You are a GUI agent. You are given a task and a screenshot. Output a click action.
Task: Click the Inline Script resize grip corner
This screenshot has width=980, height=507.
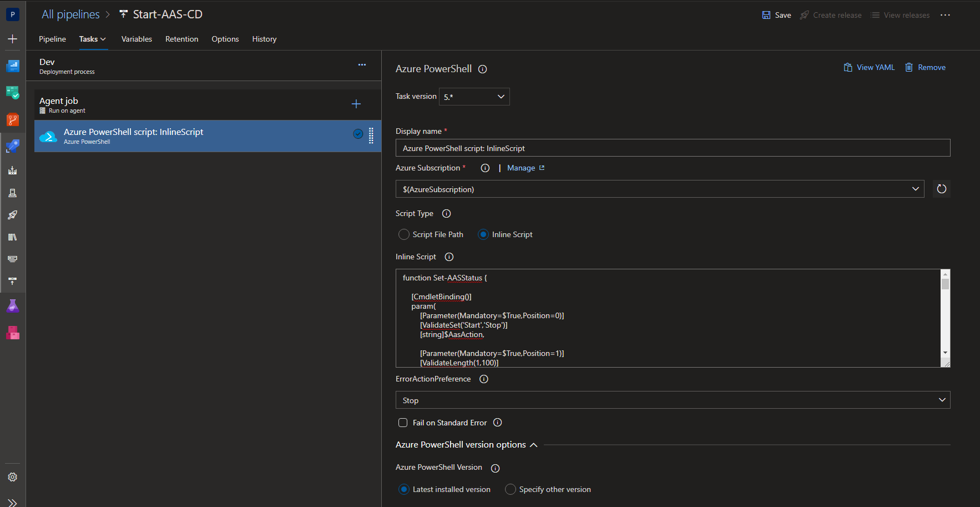click(x=946, y=363)
